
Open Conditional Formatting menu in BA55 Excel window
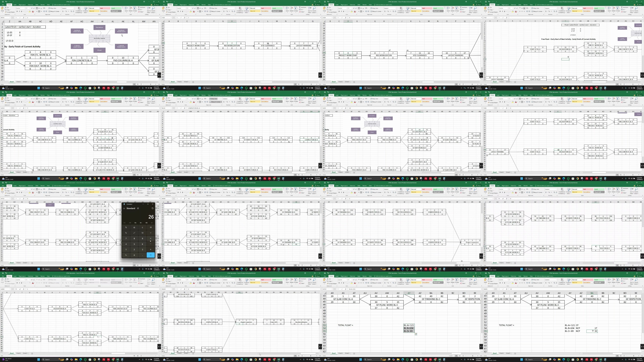click(562, 282)
